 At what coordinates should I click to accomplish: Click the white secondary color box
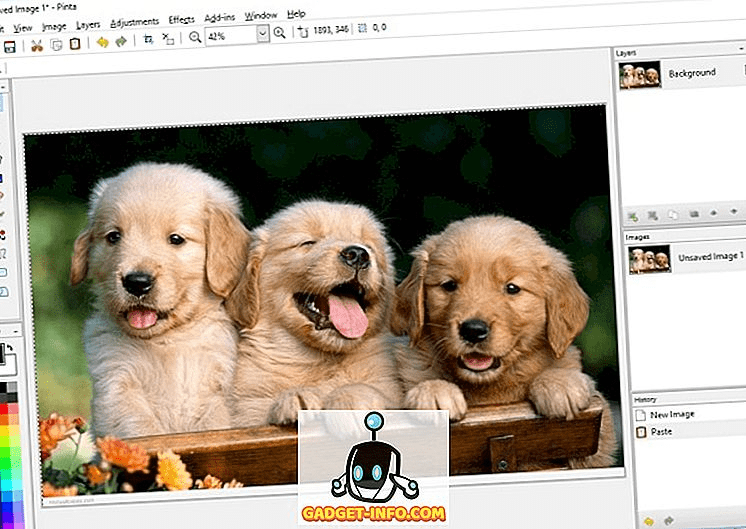10,365
